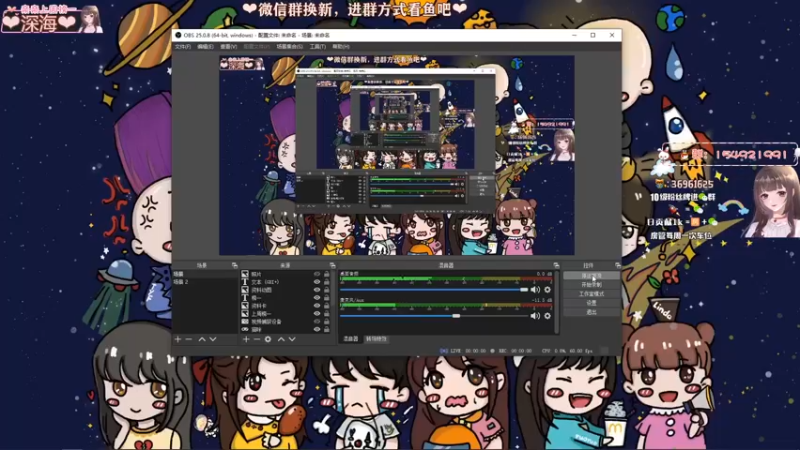Show the 视频捕获设备 source using its eye icon
This screenshot has width=800, height=450.
click(317, 322)
